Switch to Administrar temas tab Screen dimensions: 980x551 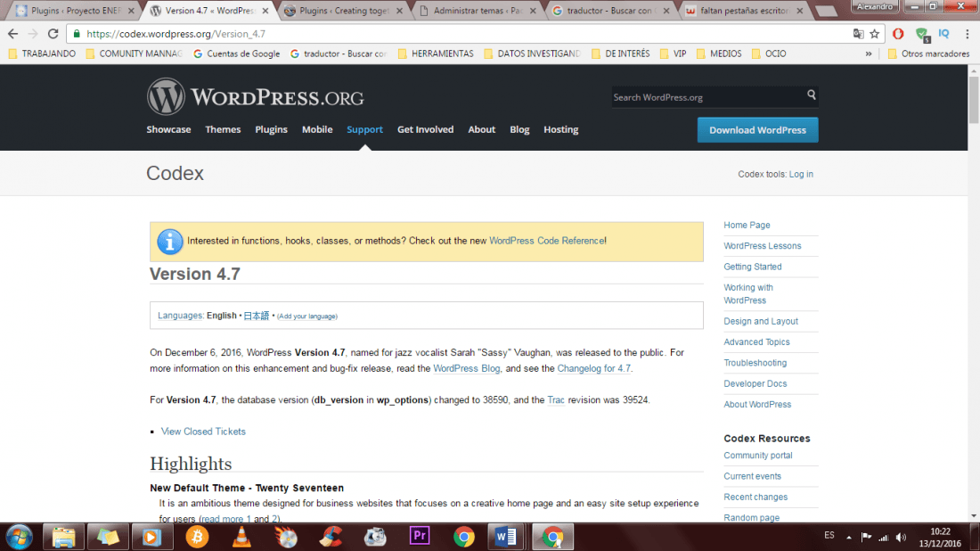(478, 11)
